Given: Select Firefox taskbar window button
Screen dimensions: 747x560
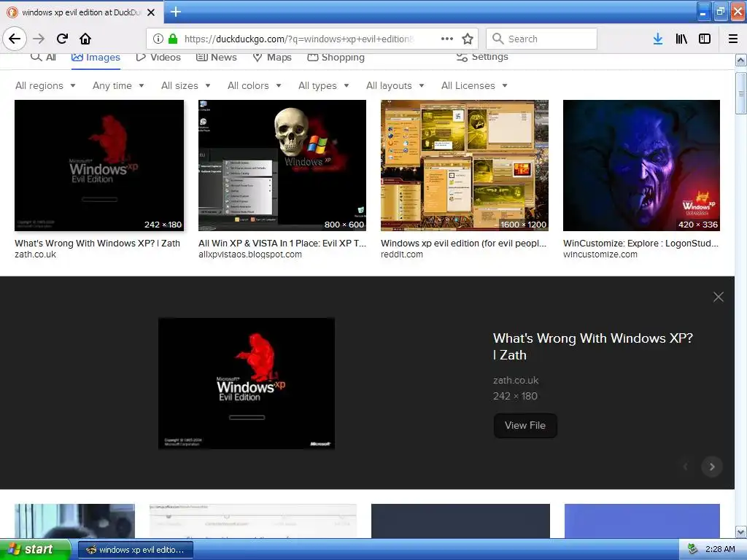Looking at the screenshot, I should (x=135, y=550).
